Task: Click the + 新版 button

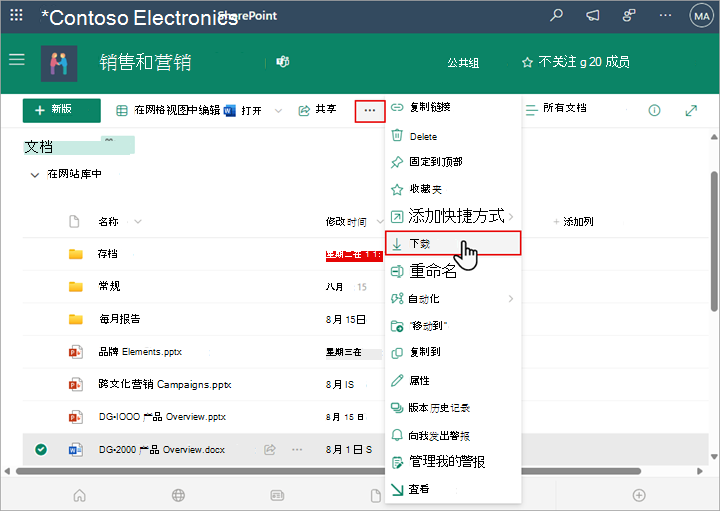Action: point(62,110)
